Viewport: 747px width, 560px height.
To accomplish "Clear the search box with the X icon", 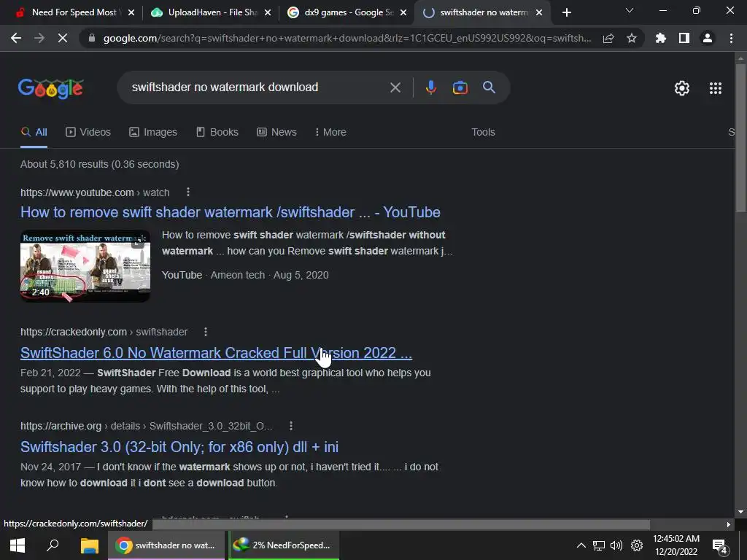I will (395, 87).
